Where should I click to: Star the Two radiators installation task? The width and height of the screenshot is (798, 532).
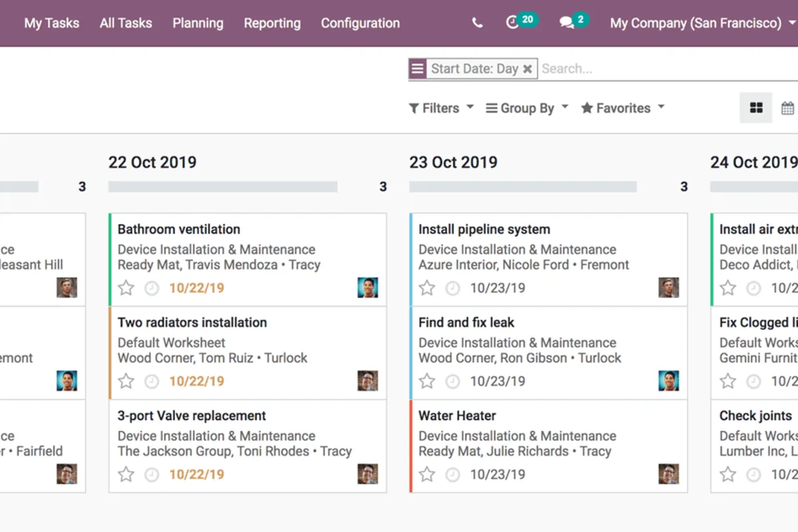[126, 381]
